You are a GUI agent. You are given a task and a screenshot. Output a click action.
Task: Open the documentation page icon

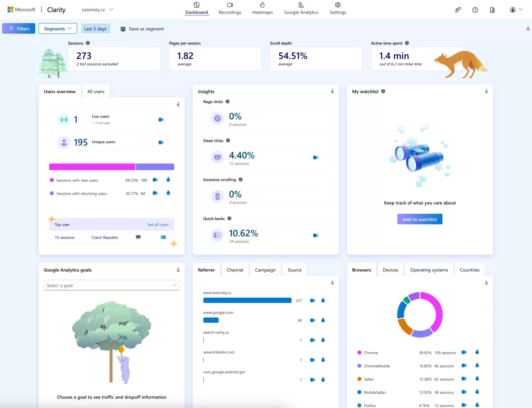492,10
